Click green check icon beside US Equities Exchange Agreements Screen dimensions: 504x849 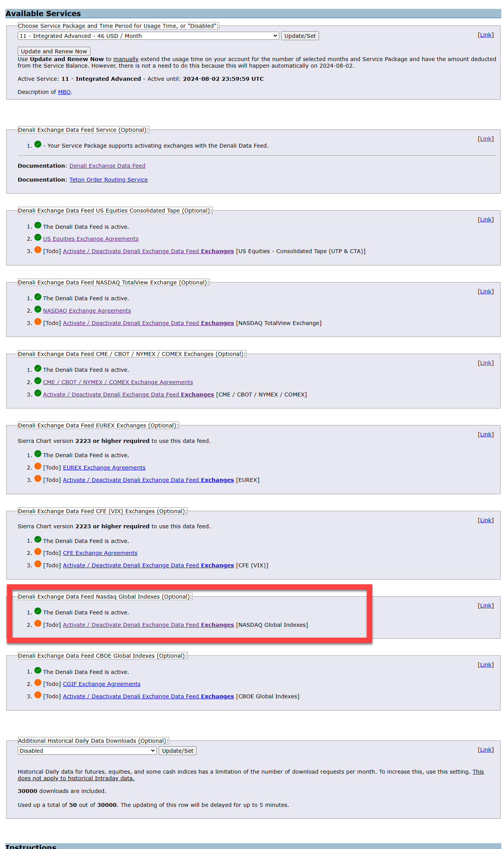click(38, 237)
